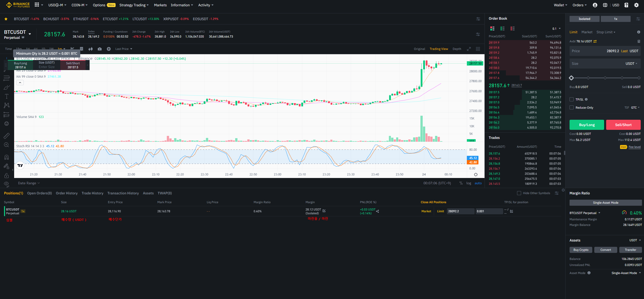Select the Text drawing tool
Image resolution: width=644 pixels, height=299 pixels.
tap(7, 96)
